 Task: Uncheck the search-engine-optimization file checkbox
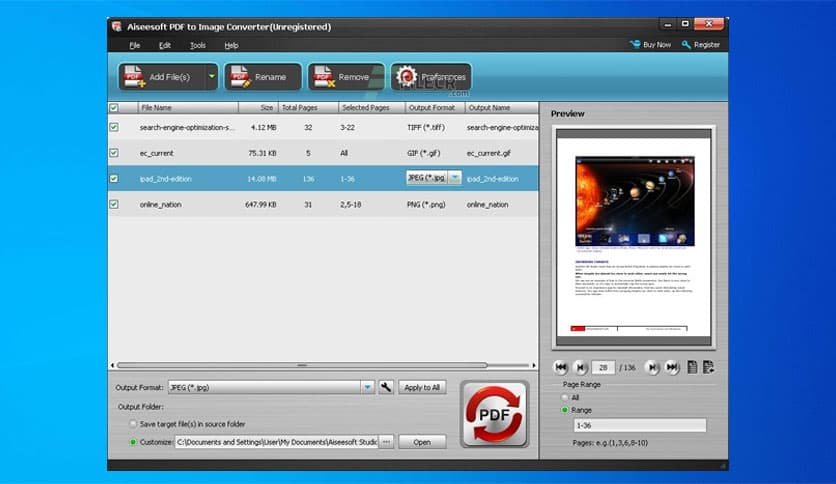tap(114, 127)
